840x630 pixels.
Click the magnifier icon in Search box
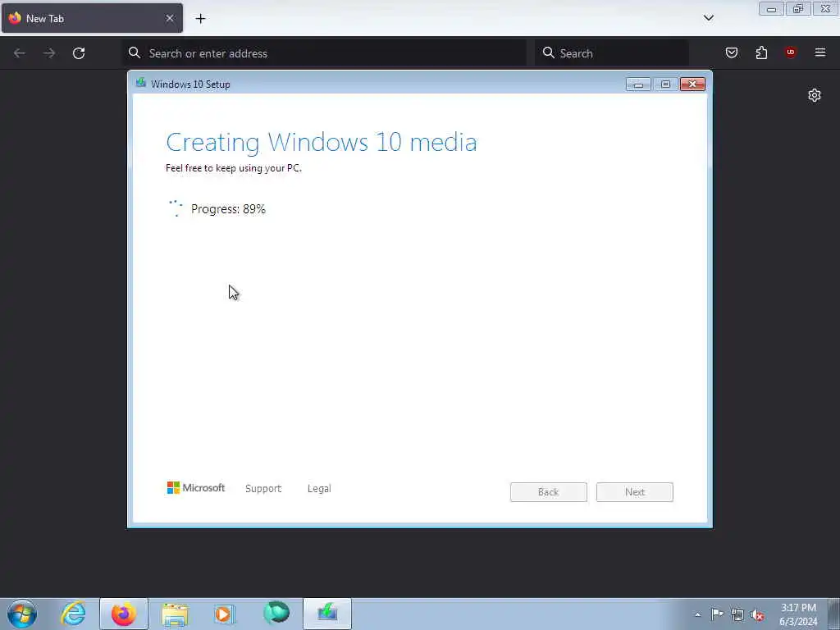pyautogui.click(x=548, y=52)
